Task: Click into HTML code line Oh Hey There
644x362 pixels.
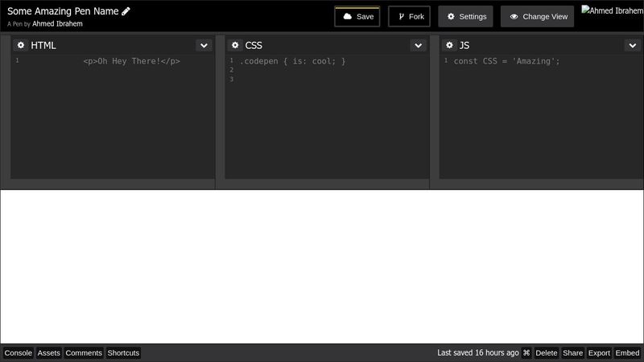Action: click(131, 61)
